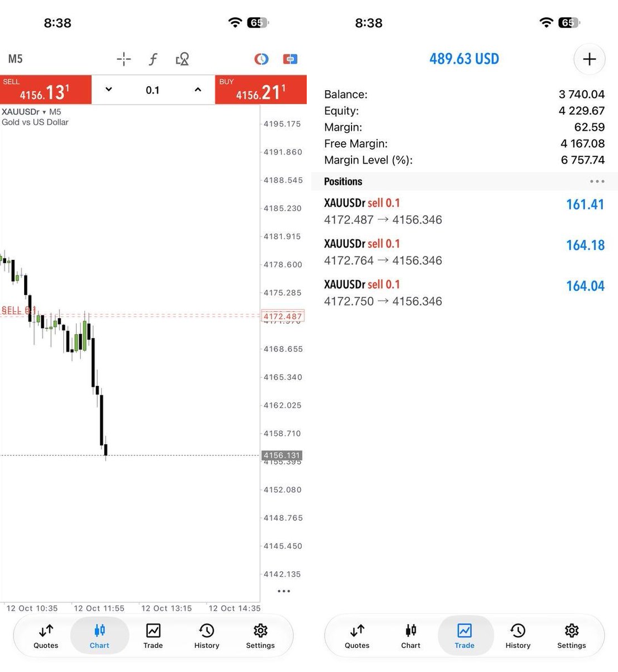Tap SELL at 4156.13
This screenshot has height=672, width=618.
(45, 90)
